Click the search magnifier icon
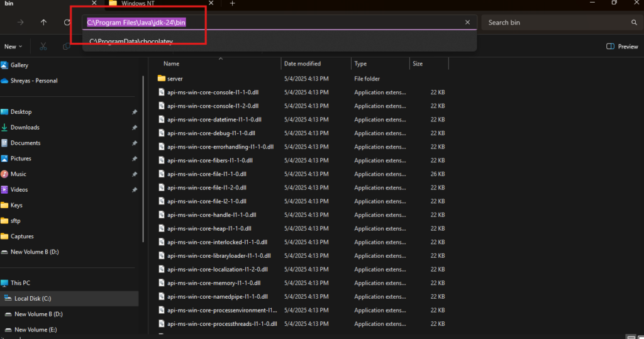 tap(634, 23)
